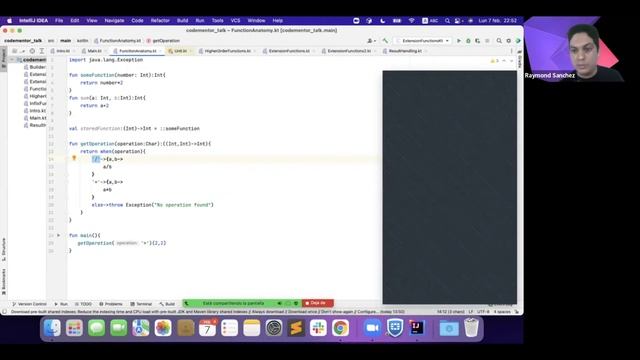Image resolution: width=640 pixels, height=360 pixels.
Task: Open the Terminal tool window button
Action: 141,304
